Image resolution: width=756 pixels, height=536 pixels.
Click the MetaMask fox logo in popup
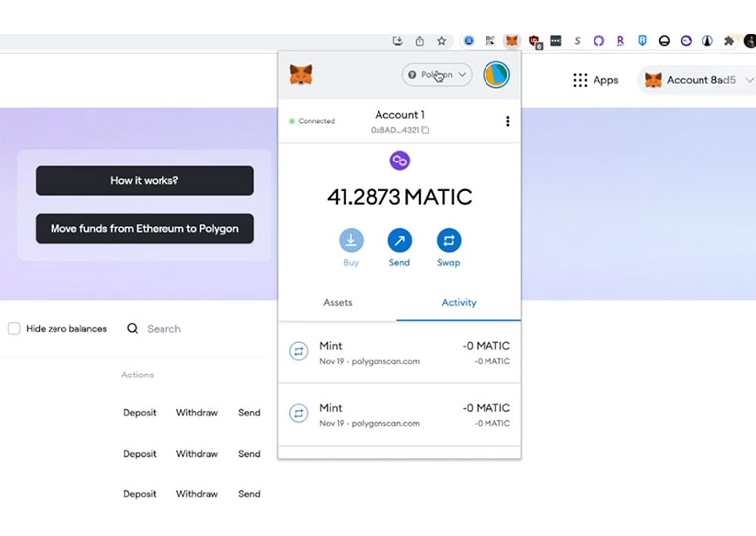[x=301, y=75]
